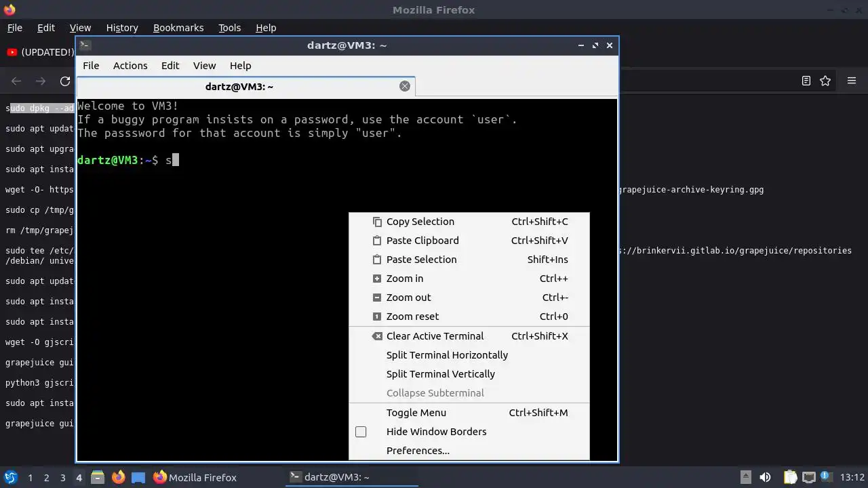Close the dartz@VM3 terminal tab
This screenshot has height=488, width=868.
tap(405, 86)
